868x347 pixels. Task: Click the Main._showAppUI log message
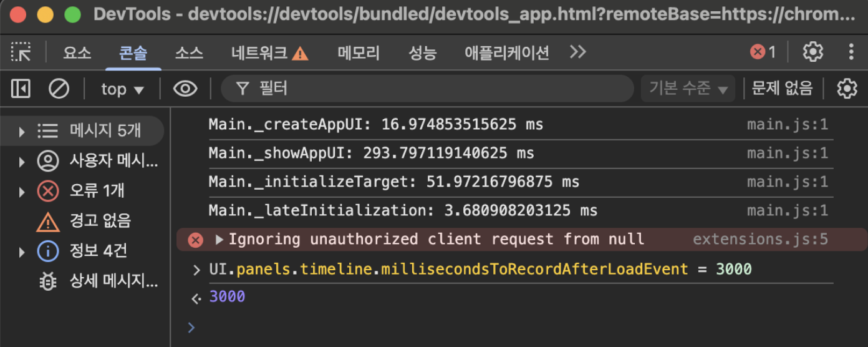tap(372, 154)
